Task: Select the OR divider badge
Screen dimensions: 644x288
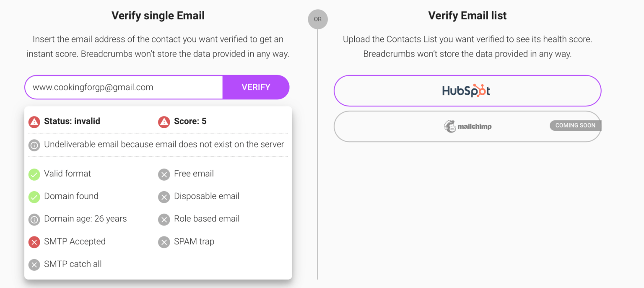Action: click(x=318, y=19)
